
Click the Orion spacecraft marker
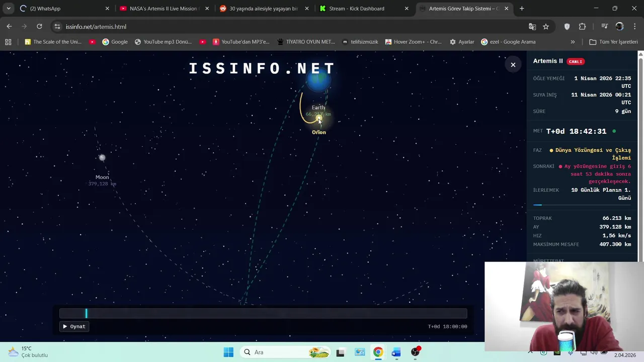pos(319,119)
